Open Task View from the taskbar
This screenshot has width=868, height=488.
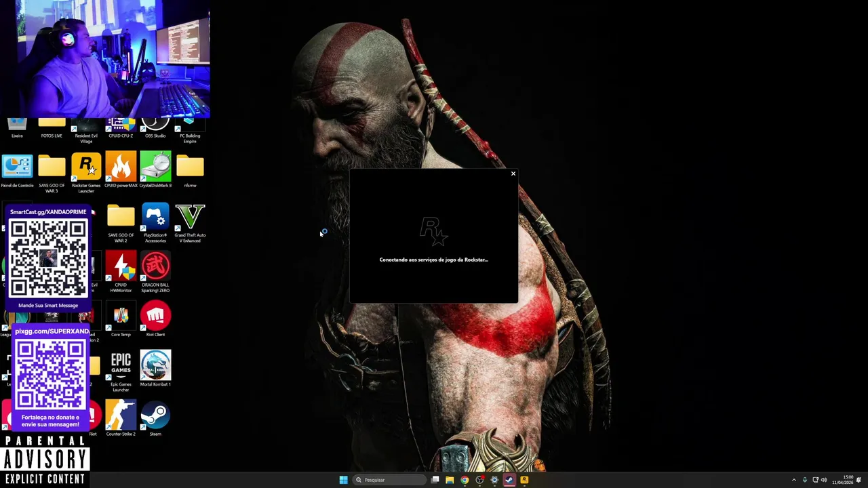[x=435, y=480]
